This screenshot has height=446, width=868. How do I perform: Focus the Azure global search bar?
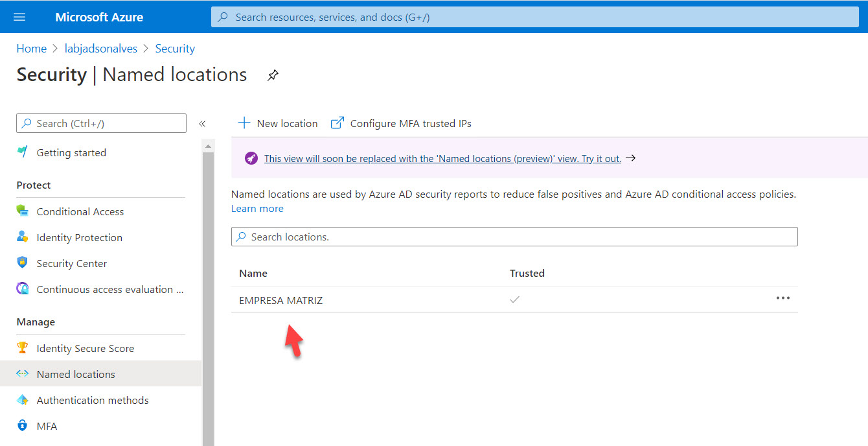(x=534, y=18)
